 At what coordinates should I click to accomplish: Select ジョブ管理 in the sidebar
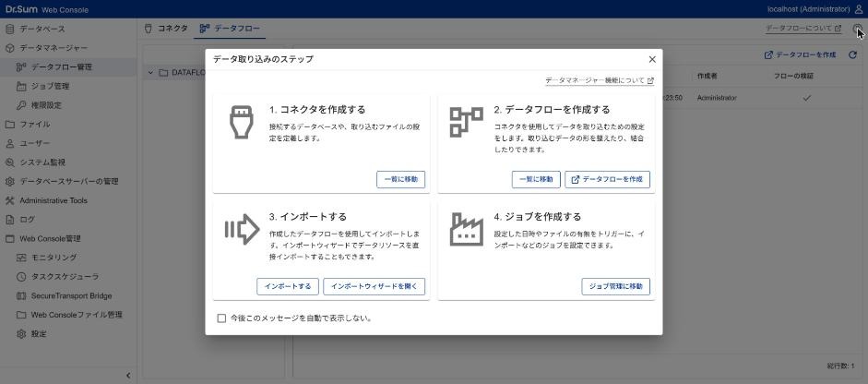tap(68, 87)
